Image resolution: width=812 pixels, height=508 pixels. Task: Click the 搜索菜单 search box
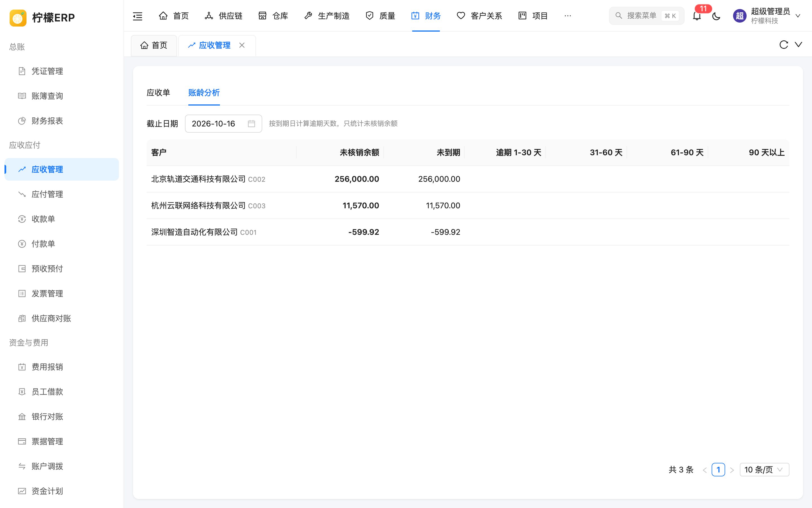tap(646, 16)
